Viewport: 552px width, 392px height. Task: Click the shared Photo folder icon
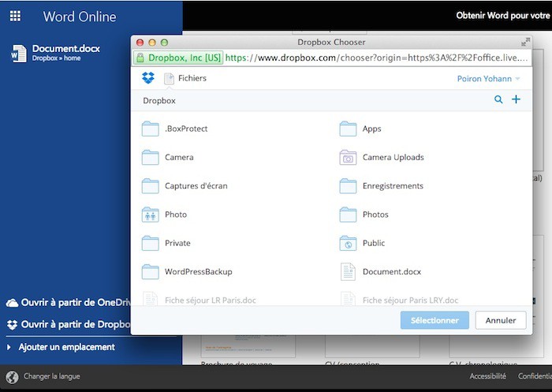(150, 215)
